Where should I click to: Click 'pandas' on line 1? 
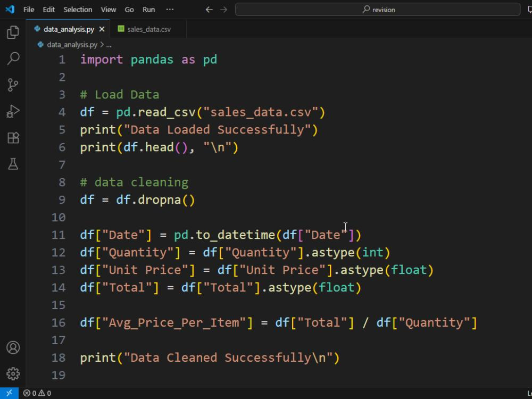click(x=152, y=60)
